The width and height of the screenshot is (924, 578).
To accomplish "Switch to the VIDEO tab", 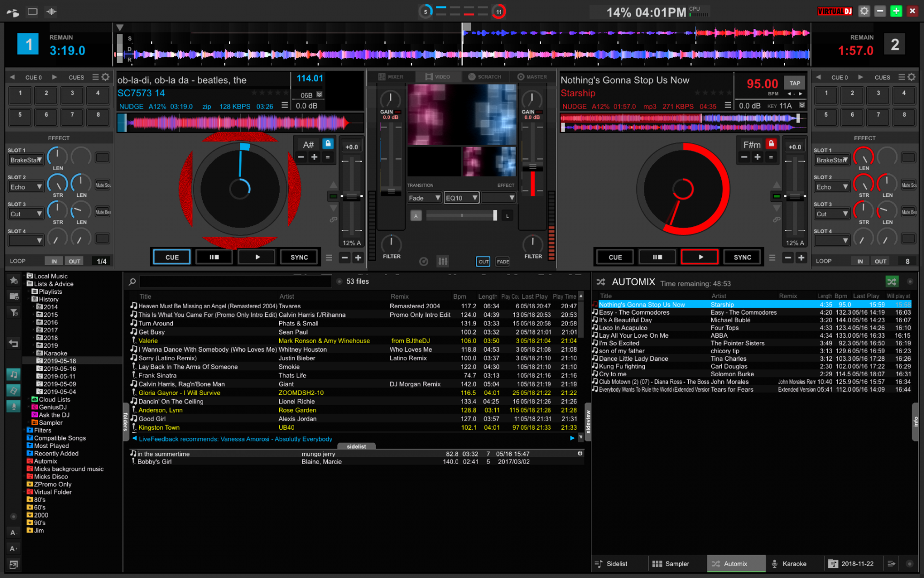I will pyautogui.click(x=437, y=77).
